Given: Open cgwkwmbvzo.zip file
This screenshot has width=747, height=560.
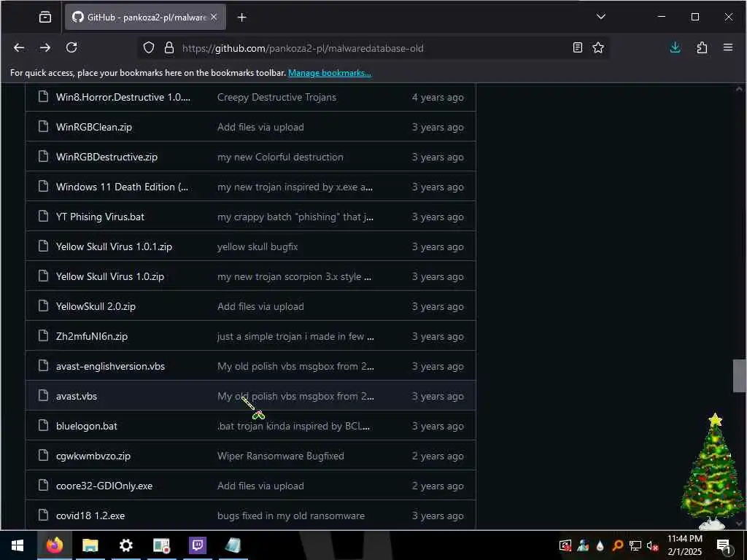Looking at the screenshot, I should click(x=93, y=456).
